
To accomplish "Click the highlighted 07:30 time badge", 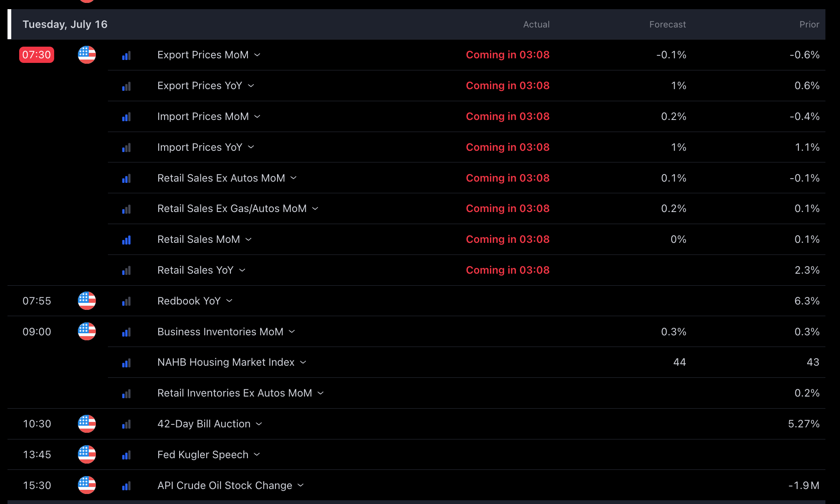I will click(37, 55).
